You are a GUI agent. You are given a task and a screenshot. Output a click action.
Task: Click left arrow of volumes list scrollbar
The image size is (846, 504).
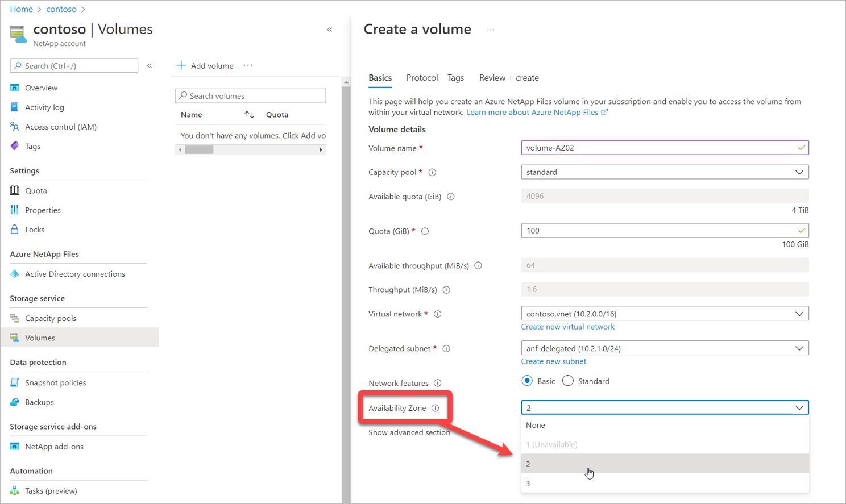click(180, 150)
